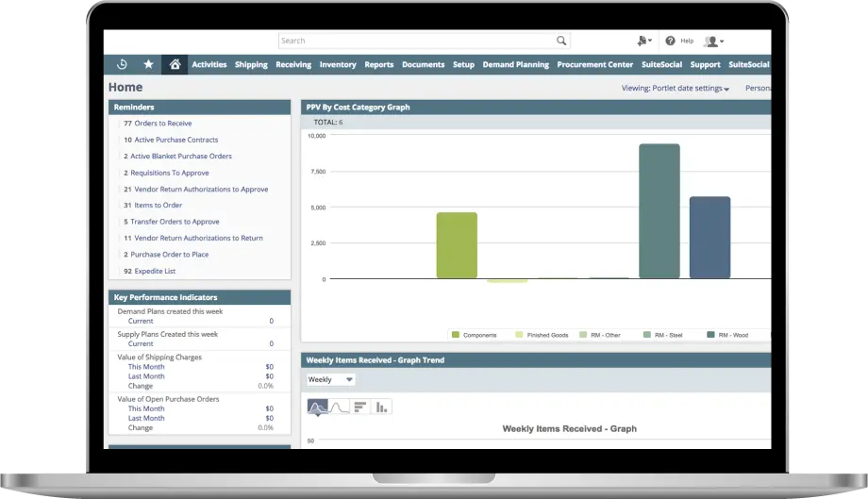Viewport: 868px width, 499px height.
Task: Toggle RM - Other series in legend
Action: [600, 335]
